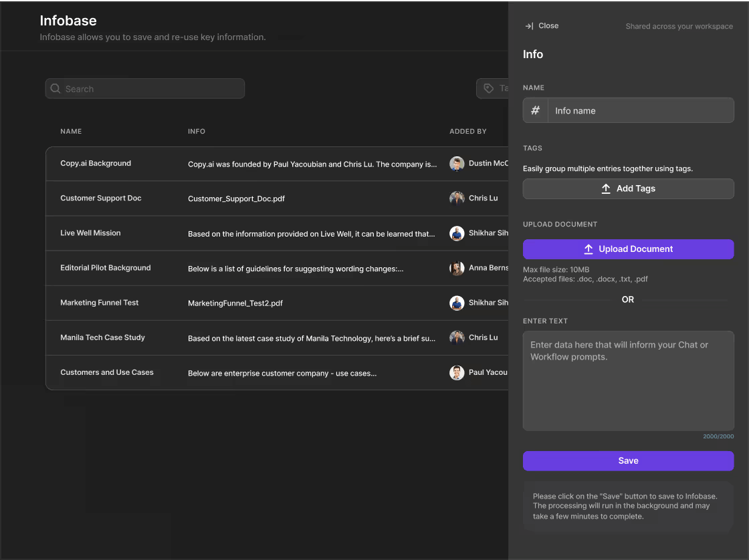The image size is (749, 560).
Task: Click the tag icon in filter field
Action: pyautogui.click(x=489, y=88)
